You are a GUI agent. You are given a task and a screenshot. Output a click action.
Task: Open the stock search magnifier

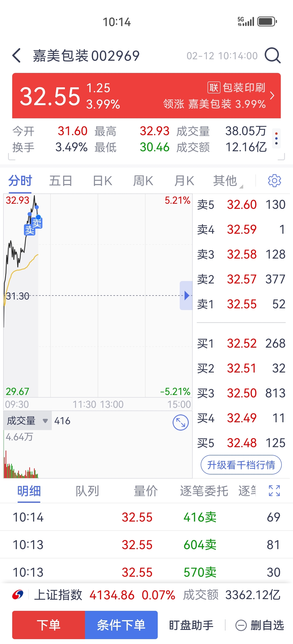272,55
